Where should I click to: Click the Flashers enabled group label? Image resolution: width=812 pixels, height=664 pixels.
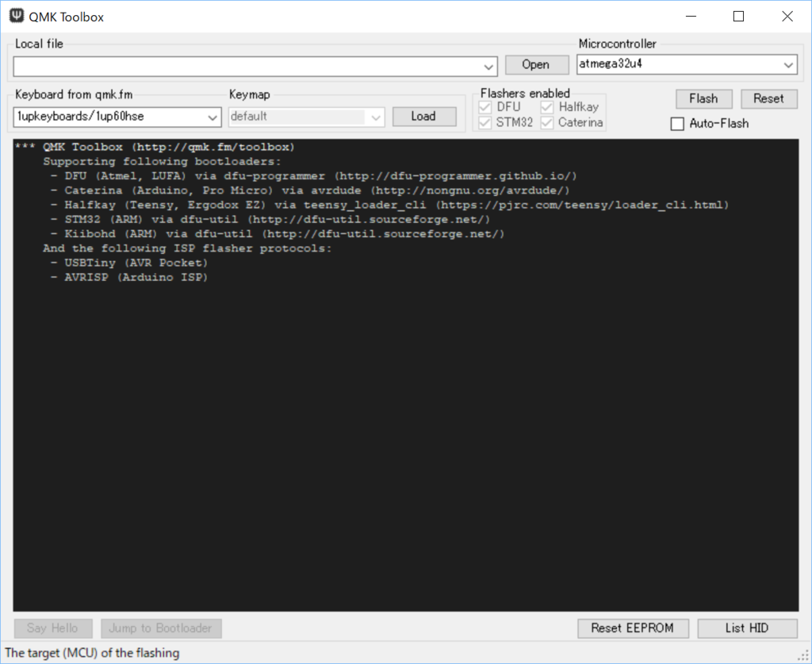click(525, 94)
